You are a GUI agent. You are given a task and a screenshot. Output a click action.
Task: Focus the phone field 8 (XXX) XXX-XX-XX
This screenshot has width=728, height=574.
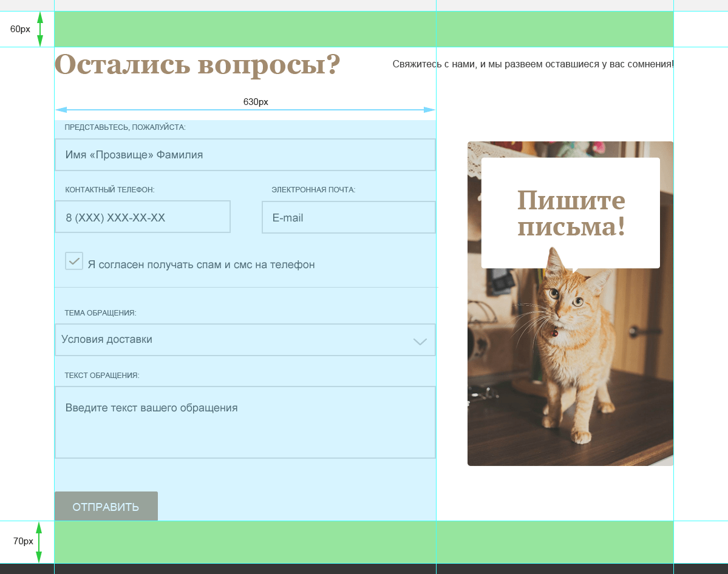pyautogui.click(x=143, y=217)
